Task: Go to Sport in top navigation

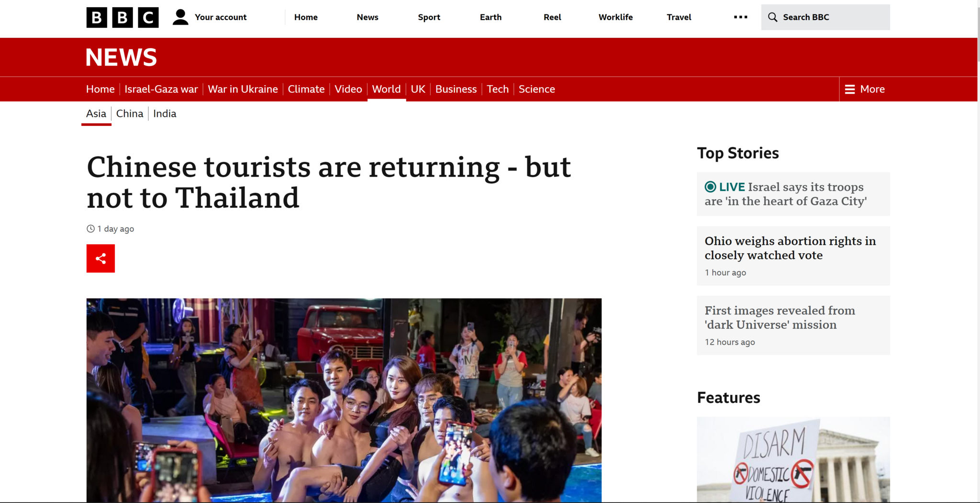Action: pyautogui.click(x=429, y=17)
